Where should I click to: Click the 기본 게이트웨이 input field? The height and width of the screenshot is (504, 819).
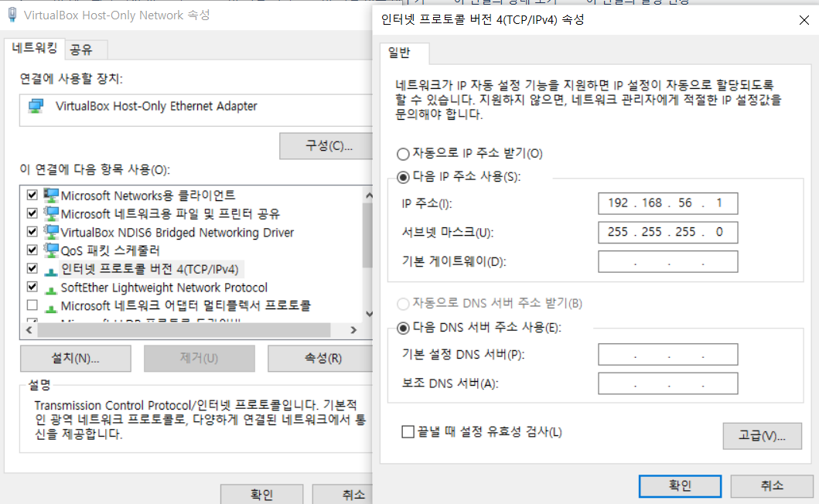[667, 261]
